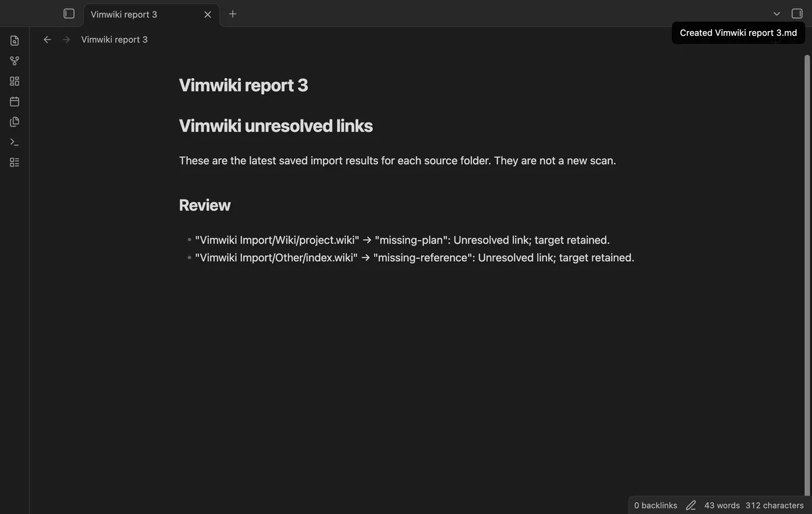Click the paragraph about latest saved import results

(x=397, y=161)
